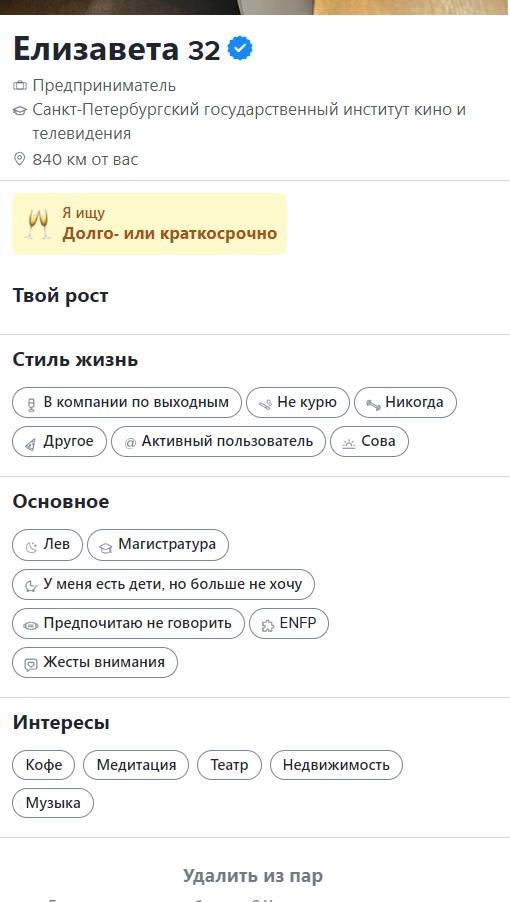Click the dumbbell icon in the Никогда chip
The image size is (510, 902).
373,405
